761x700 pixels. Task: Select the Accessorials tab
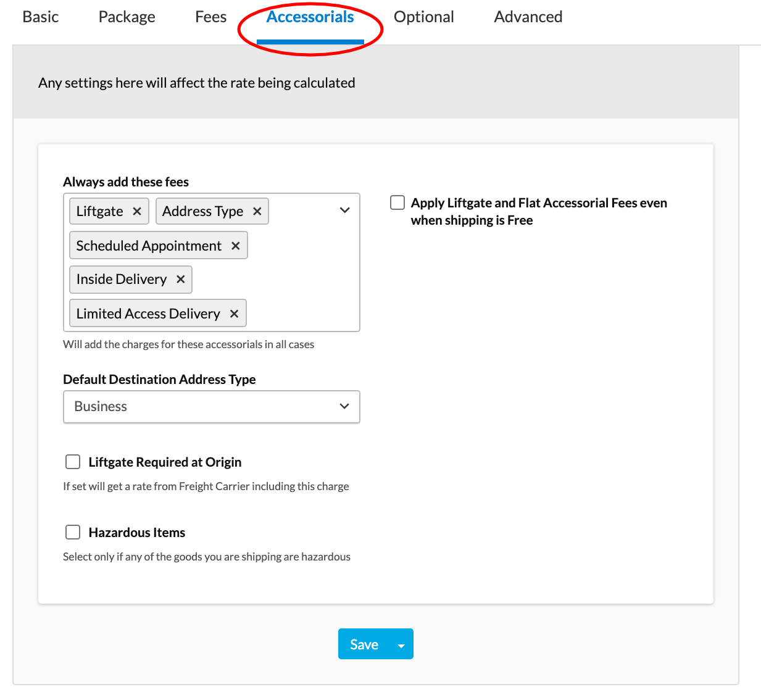[310, 17]
